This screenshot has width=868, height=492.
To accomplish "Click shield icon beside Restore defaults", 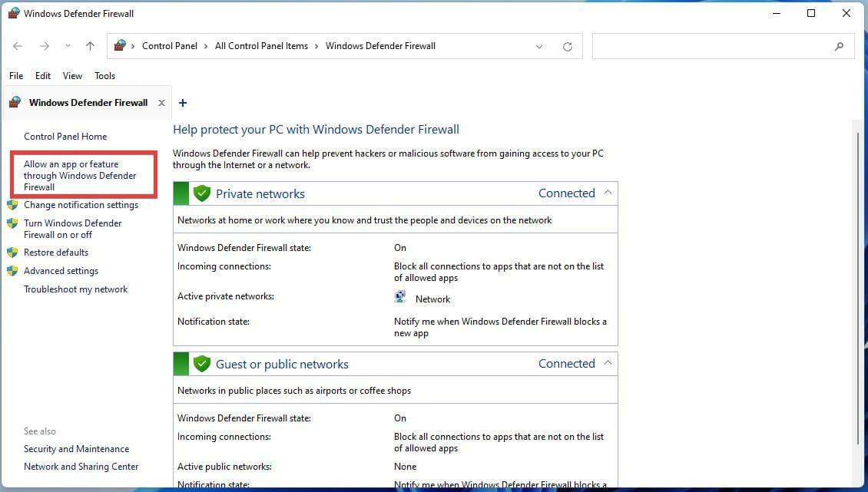I will pyautogui.click(x=12, y=253).
